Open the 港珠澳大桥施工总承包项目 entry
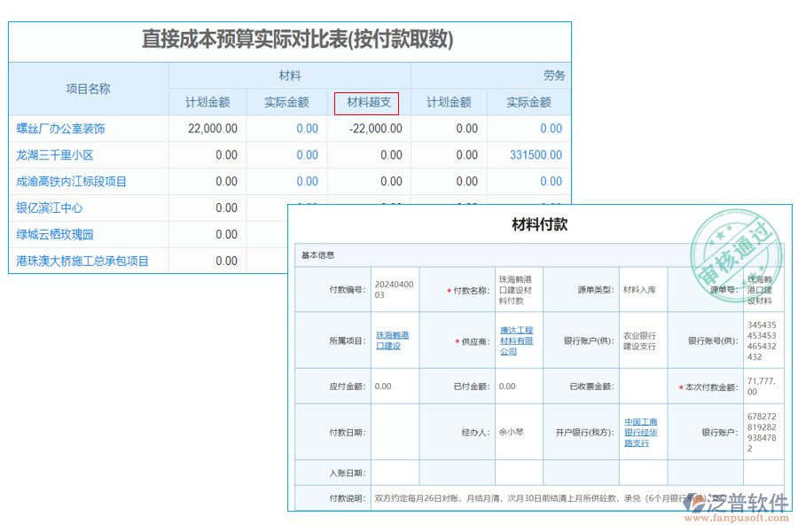Image resolution: width=798 pixels, height=532 pixels. (x=82, y=261)
